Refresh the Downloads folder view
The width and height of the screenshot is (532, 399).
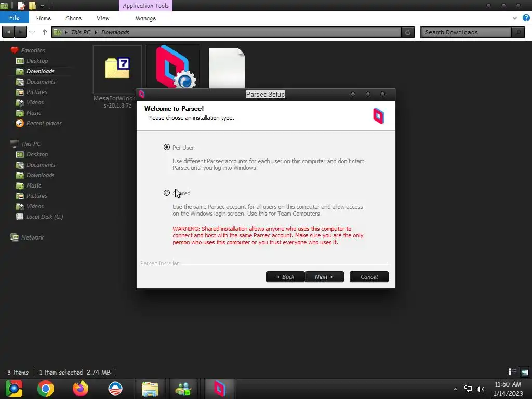(x=408, y=32)
